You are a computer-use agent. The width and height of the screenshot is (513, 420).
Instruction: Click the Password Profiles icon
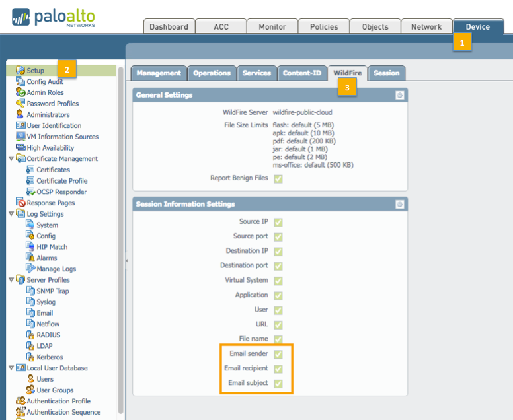point(20,104)
